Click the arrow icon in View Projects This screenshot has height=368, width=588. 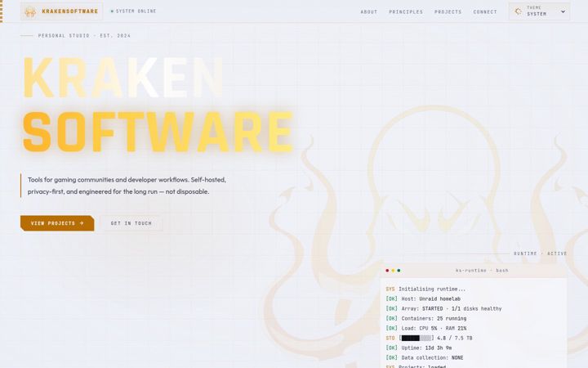pyautogui.click(x=82, y=223)
